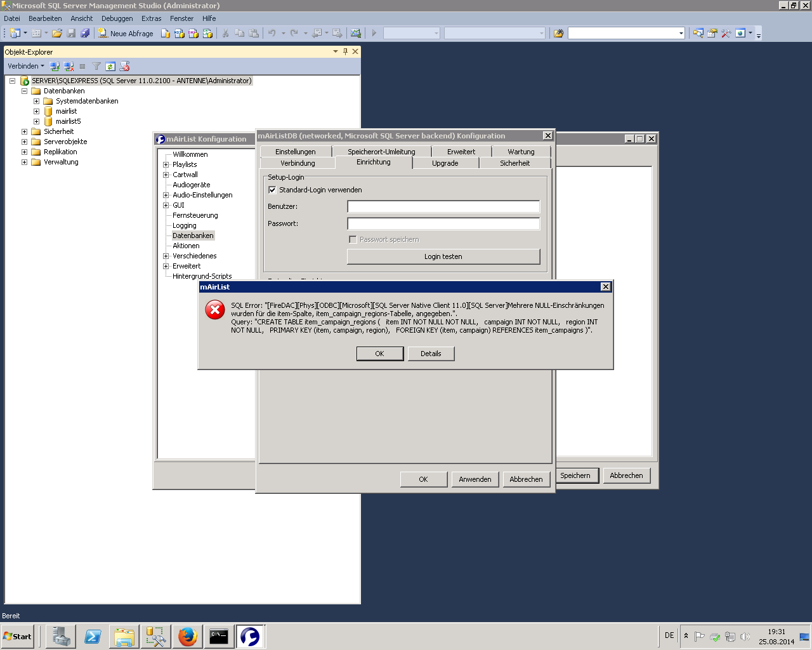Refresh the Objekt-Explorer tree
Image resolution: width=812 pixels, height=650 pixels.
click(x=110, y=66)
